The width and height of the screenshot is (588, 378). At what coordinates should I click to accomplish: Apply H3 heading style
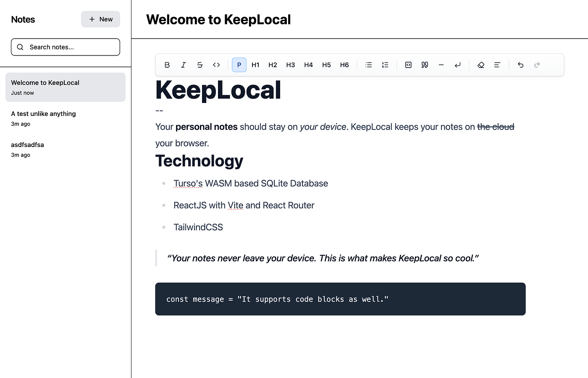[291, 65]
